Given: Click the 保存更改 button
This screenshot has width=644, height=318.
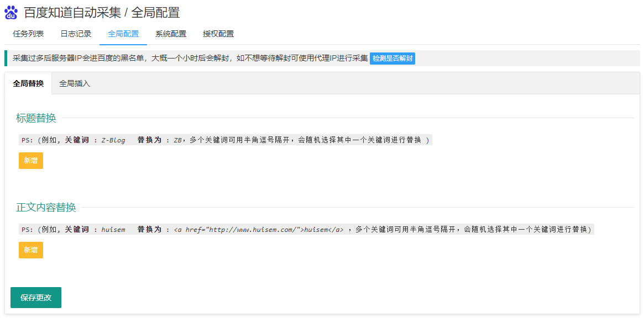Looking at the screenshot, I should click(x=36, y=298).
